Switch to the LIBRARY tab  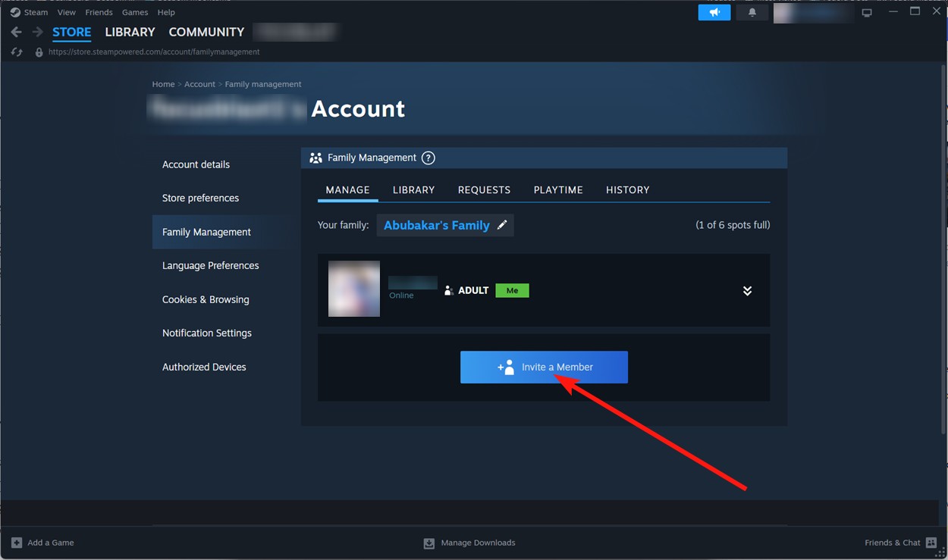coord(413,189)
